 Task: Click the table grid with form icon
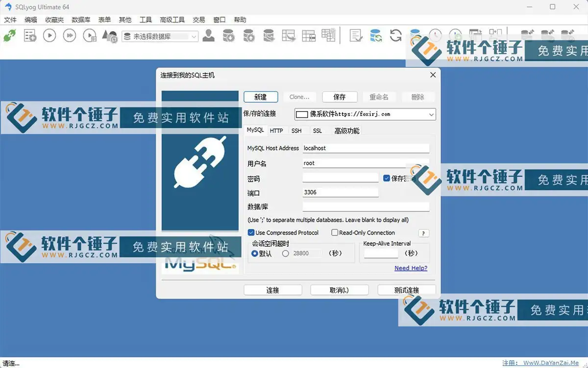(309, 36)
